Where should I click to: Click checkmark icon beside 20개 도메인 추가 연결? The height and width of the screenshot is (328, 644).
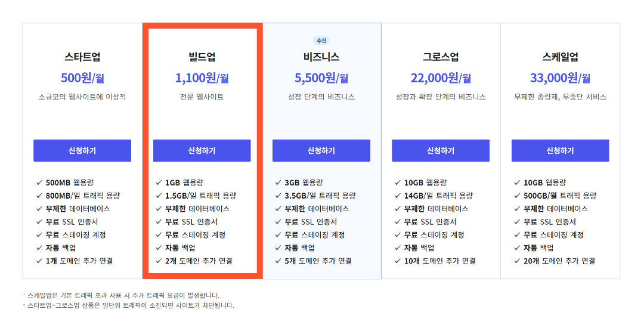pos(517,261)
